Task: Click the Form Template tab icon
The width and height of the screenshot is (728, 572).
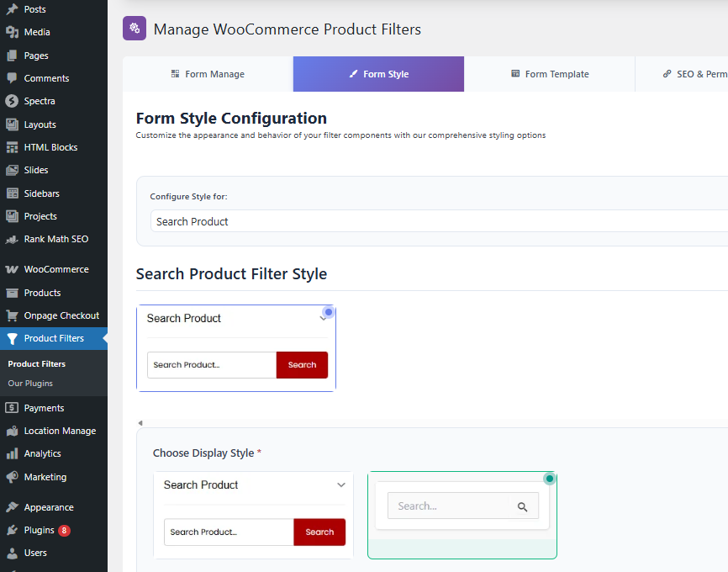Action: click(515, 74)
